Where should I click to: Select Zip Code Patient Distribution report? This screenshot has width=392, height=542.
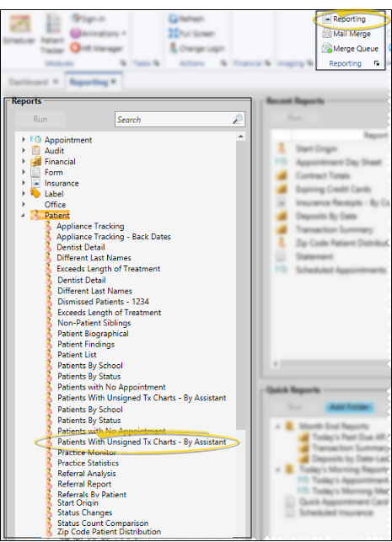tap(110, 532)
